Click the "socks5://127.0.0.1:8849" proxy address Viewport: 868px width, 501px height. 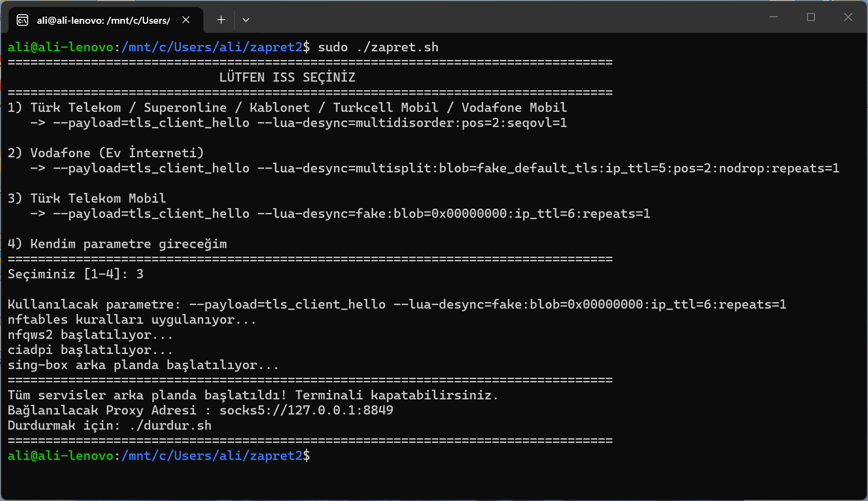pyautogui.click(x=306, y=410)
